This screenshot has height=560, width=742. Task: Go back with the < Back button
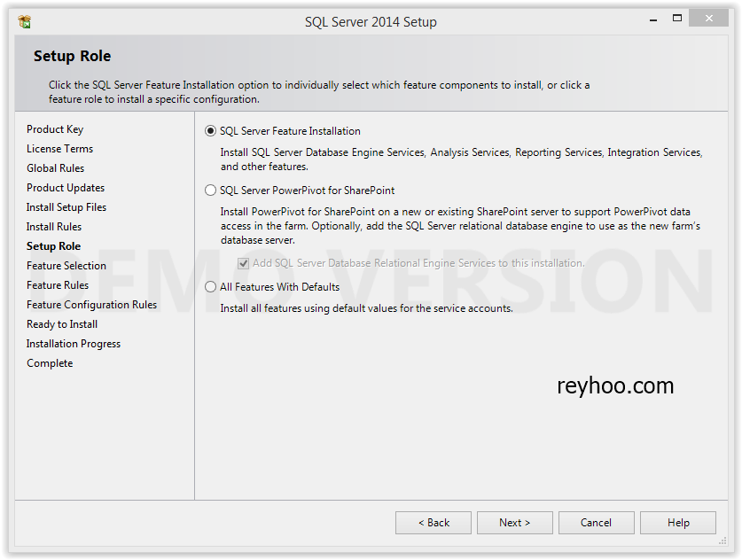(433, 523)
